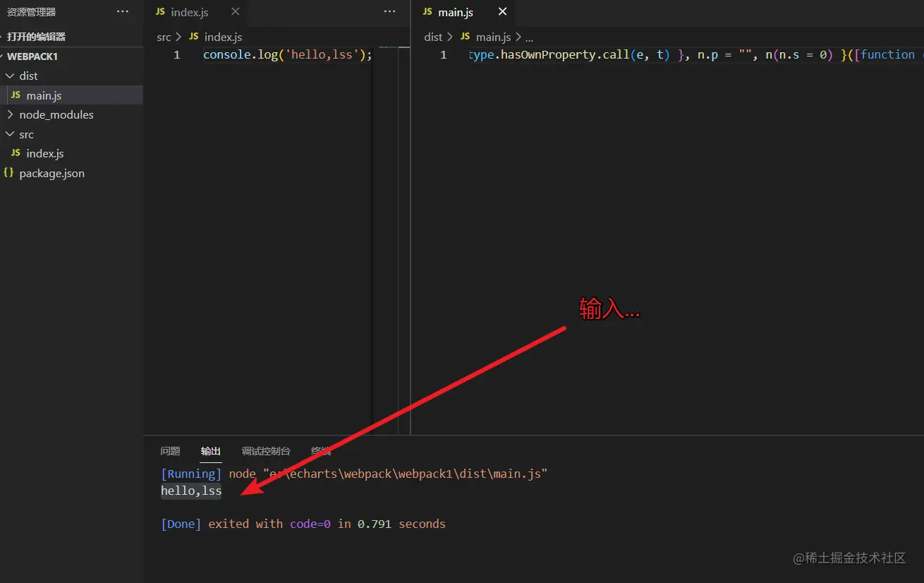Close the main.js editor tab
This screenshot has width=924, height=583.
(x=502, y=12)
